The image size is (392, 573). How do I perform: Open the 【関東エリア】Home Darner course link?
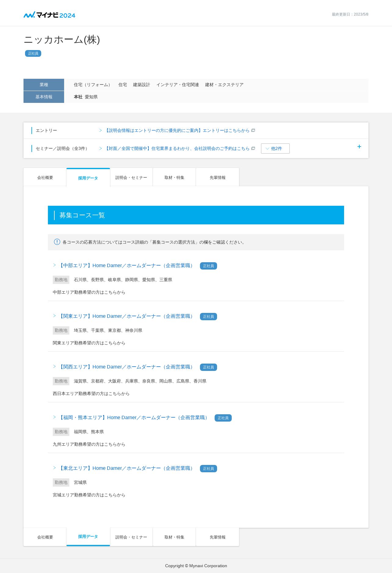pos(126,316)
